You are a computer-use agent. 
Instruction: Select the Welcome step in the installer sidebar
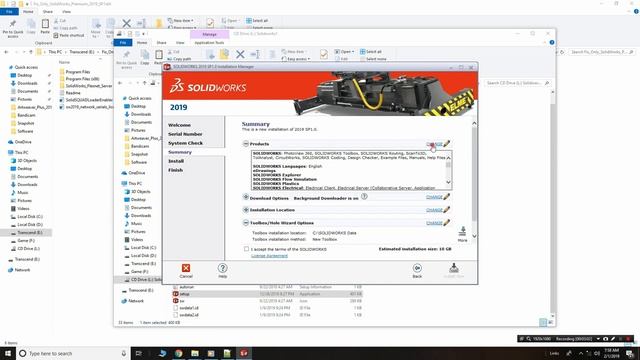(x=179, y=125)
